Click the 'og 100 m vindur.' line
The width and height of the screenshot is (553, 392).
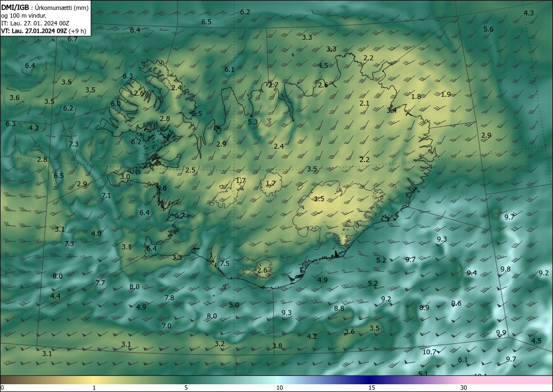(x=24, y=15)
